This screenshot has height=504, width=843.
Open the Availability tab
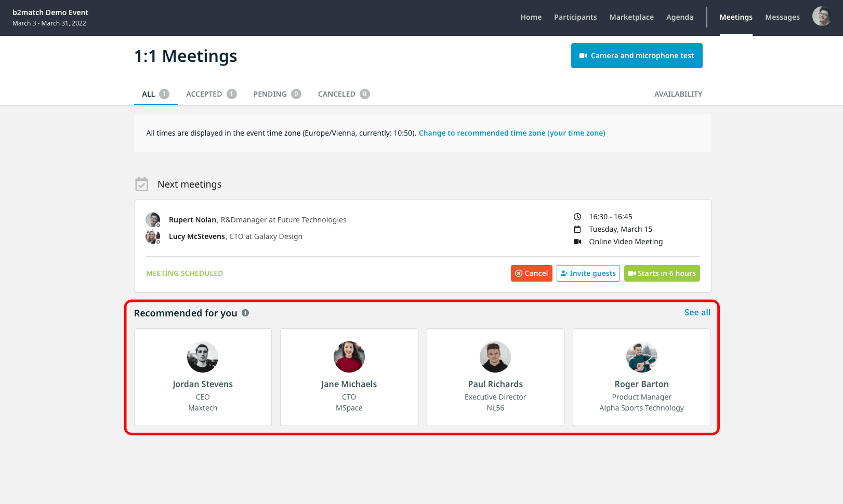point(678,94)
